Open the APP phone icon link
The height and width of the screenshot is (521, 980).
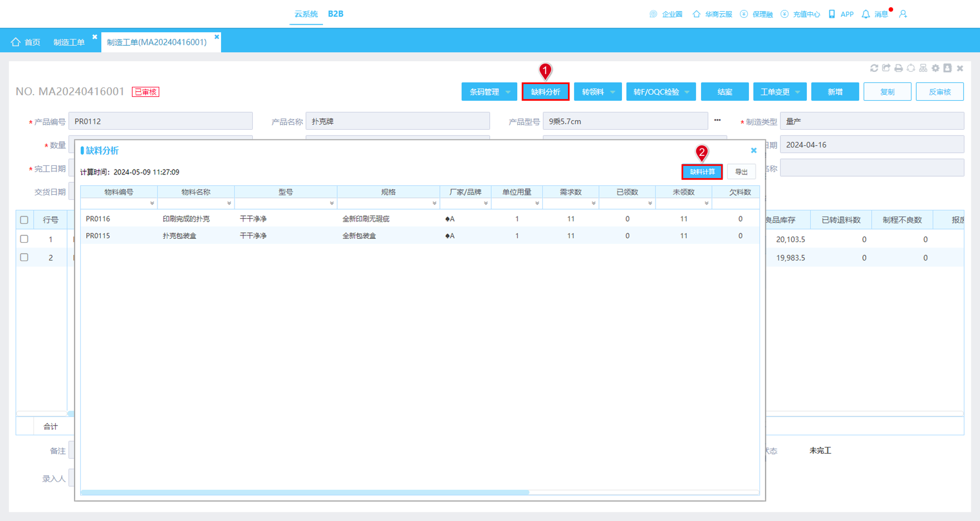(841, 14)
